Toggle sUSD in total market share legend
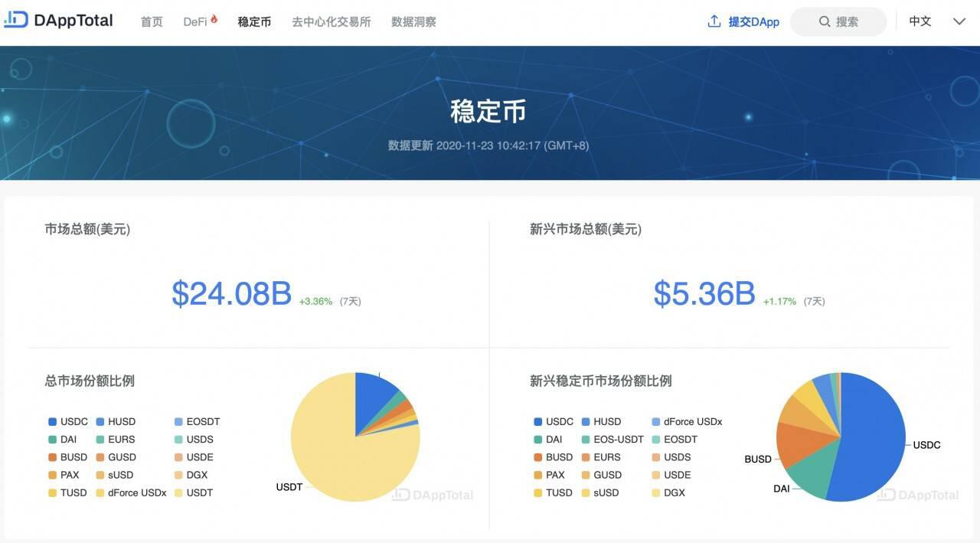Image resolution: width=980 pixels, height=543 pixels. click(115, 475)
